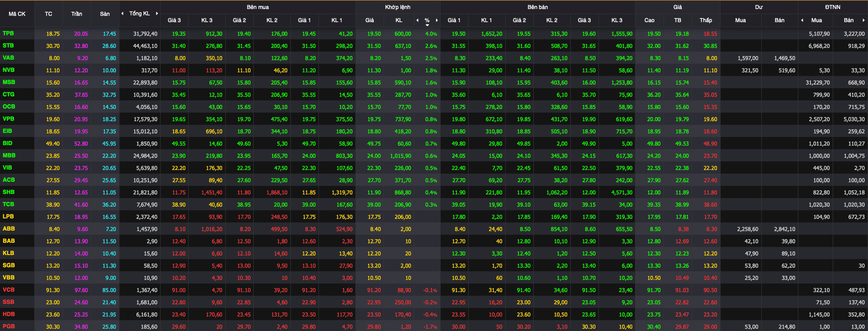Click the Mua header under Dư
The width and height of the screenshot is (868, 331).
[740, 20]
